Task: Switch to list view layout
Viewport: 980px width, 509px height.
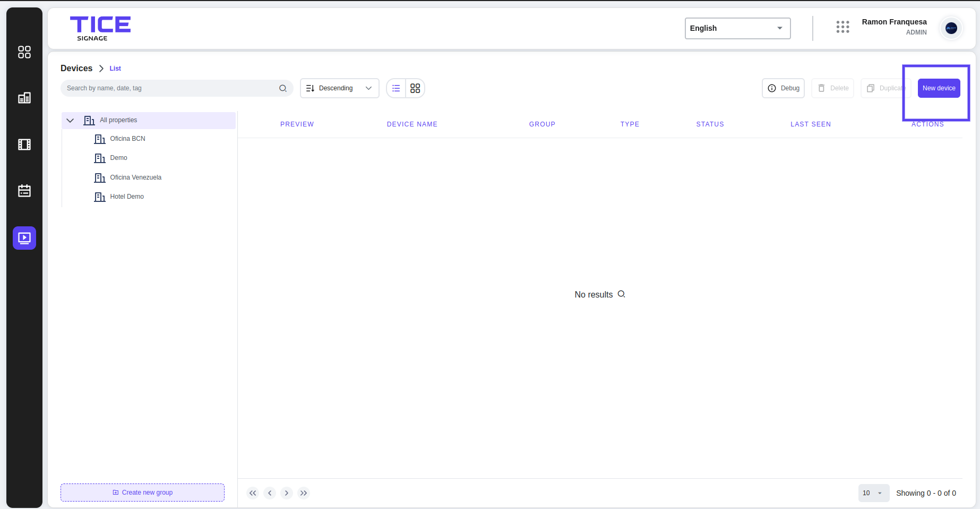Action: (396, 88)
